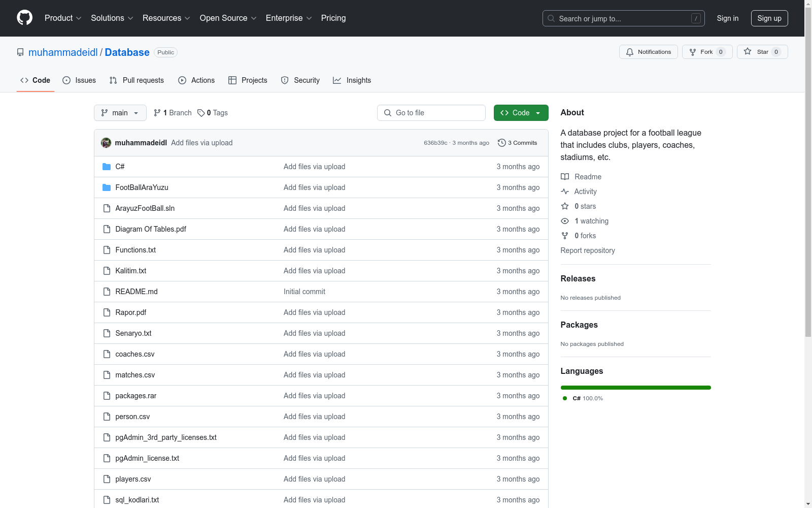Open the Database repository link
This screenshot has height=508, width=812.
click(x=127, y=52)
